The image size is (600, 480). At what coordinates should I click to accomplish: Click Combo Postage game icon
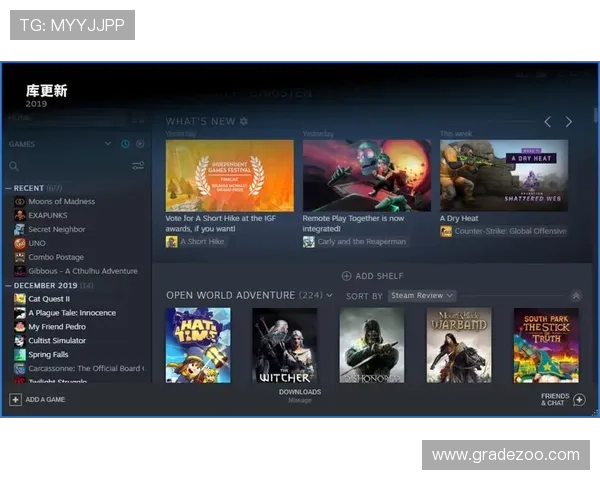point(20,257)
